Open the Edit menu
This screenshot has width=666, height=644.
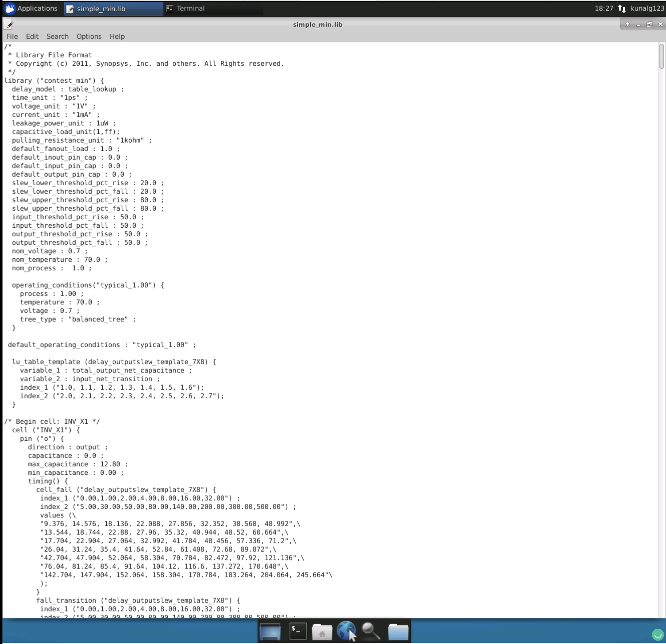pos(32,36)
